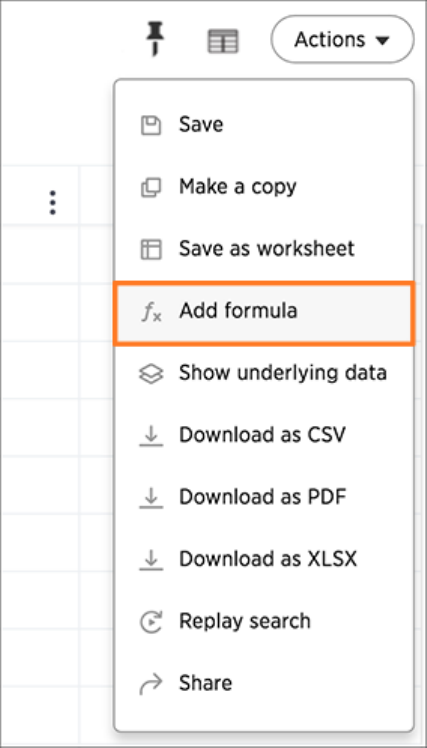Click the Replay search icon

coord(151,622)
